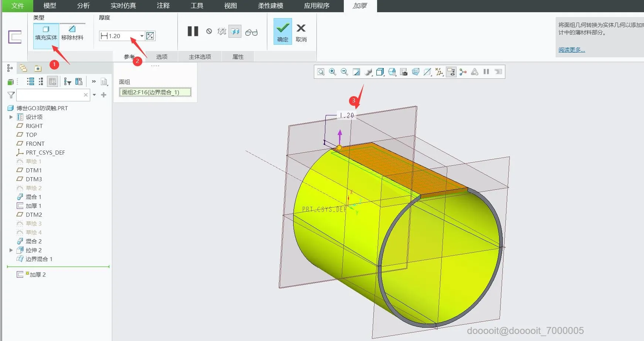Expand the 设计项 tree node
Screen dimensions: 644x341
[x=11, y=117]
